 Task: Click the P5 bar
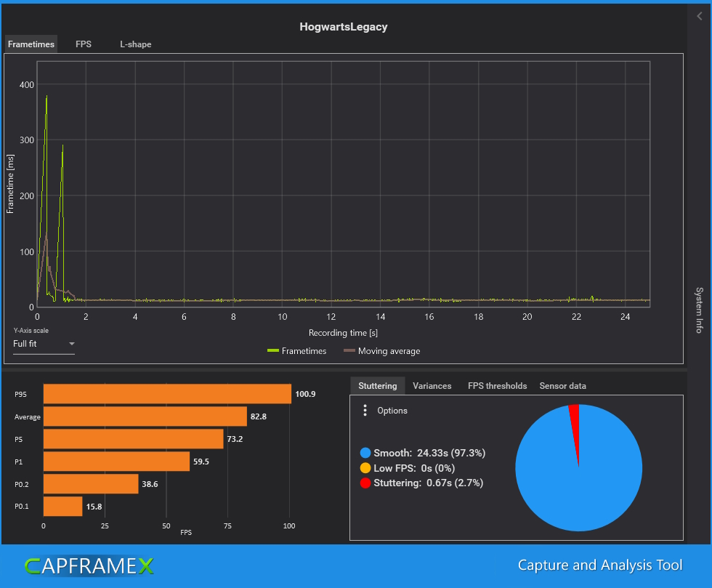click(133, 439)
